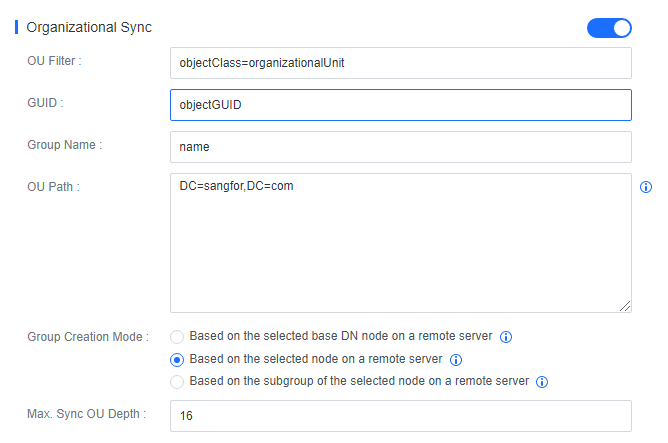
Task: Click the info icon beside OU Path
Action: click(x=645, y=187)
